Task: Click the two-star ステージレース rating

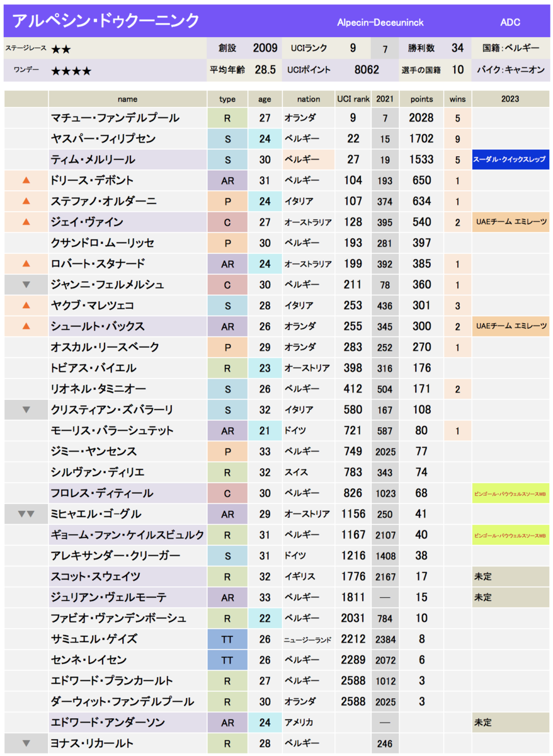Action: [x=61, y=49]
